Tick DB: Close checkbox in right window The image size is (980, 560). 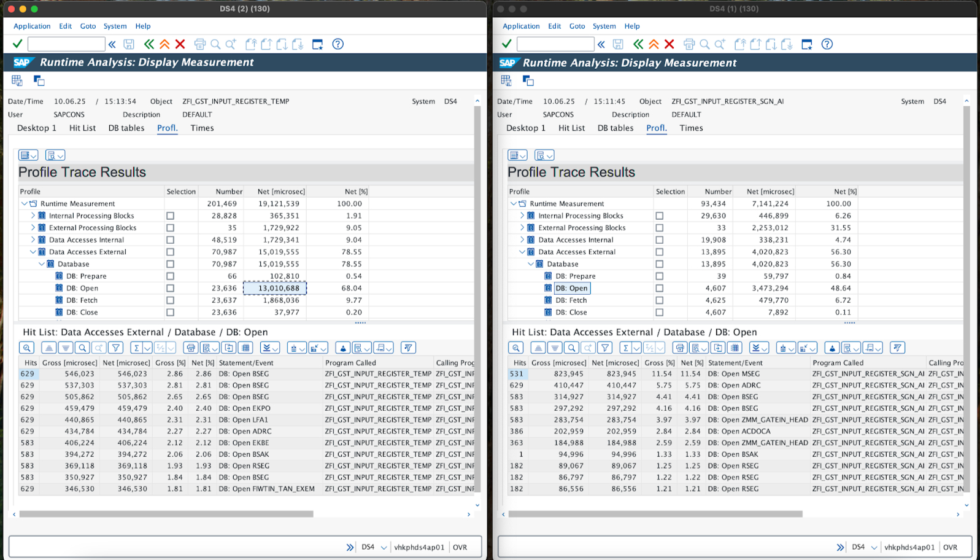click(659, 313)
